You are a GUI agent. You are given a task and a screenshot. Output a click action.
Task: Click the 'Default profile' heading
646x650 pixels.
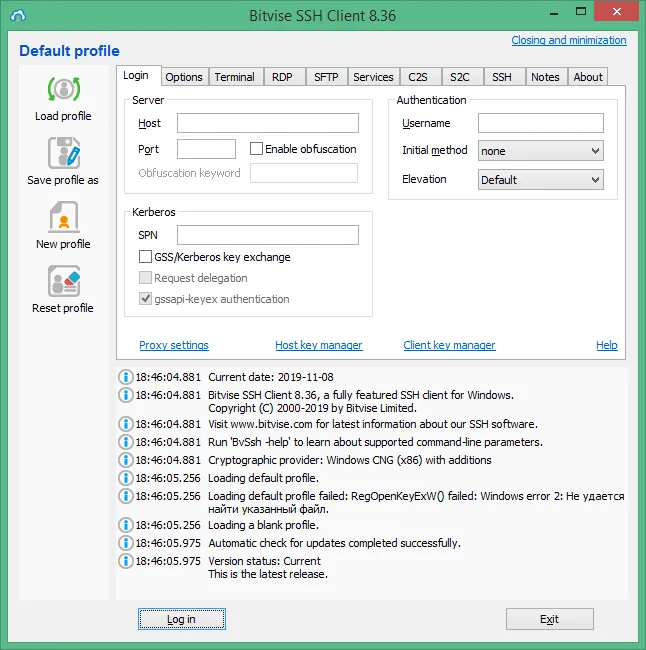69,51
